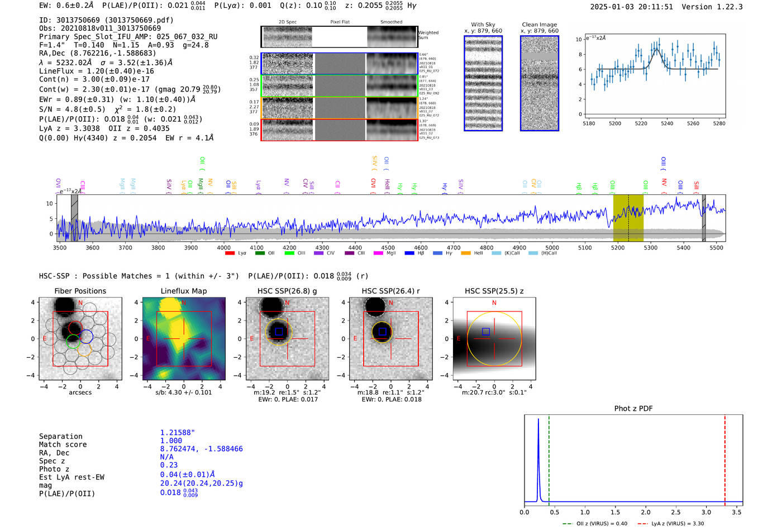Screen dimensions: 782x532
Task: Click the yellow highlighted region in the spectrum
Action: [628, 218]
